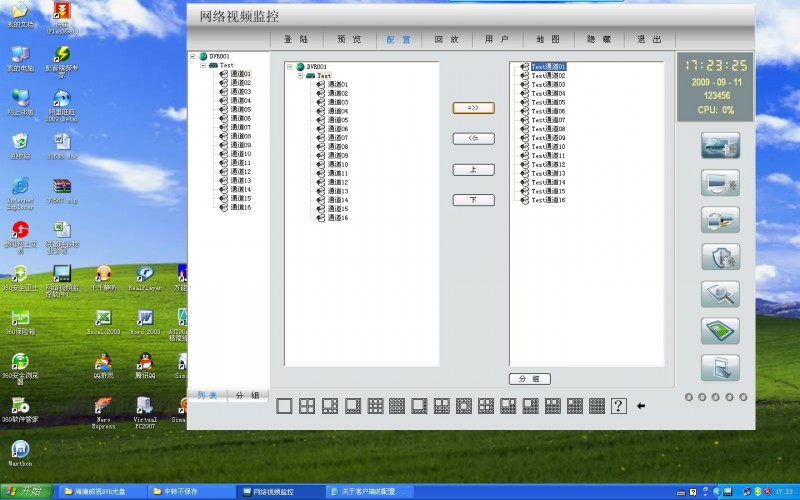The height and width of the screenshot is (500, 800).
Task: Open the 回放 playback menu
Action: 447,39
